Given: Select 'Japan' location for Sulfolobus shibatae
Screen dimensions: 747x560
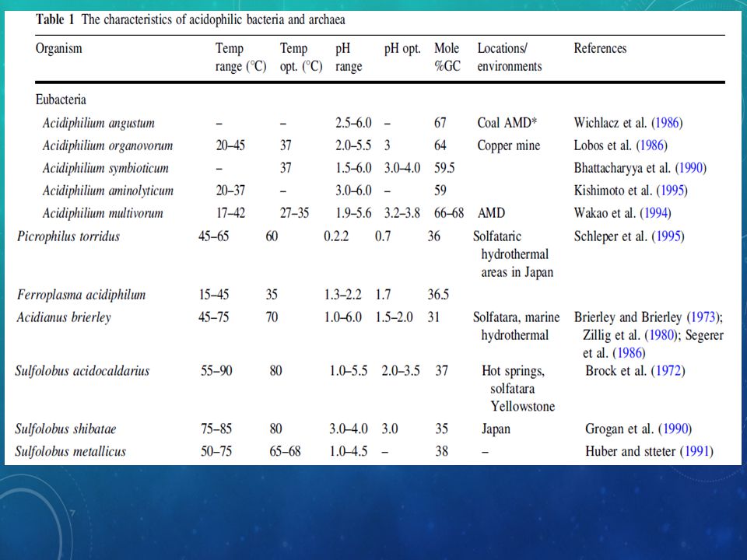Looking at the screenshot, I should [x=496, y=429].
